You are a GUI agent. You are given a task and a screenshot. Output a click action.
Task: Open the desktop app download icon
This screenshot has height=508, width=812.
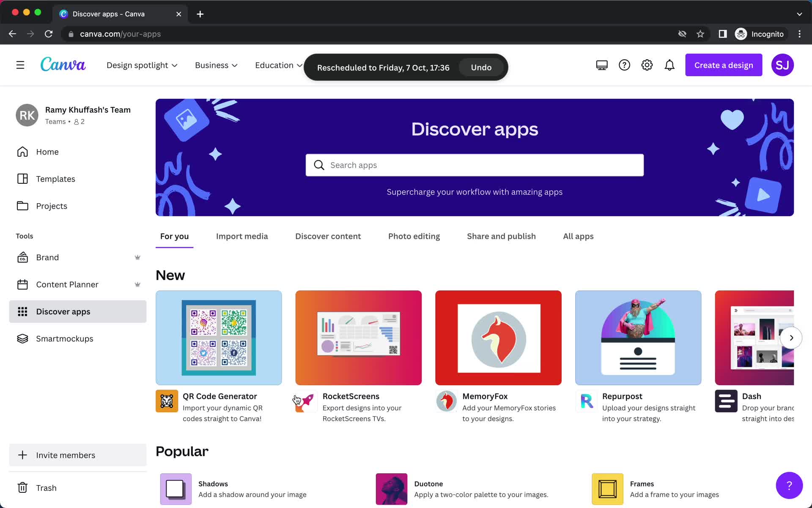602,65
